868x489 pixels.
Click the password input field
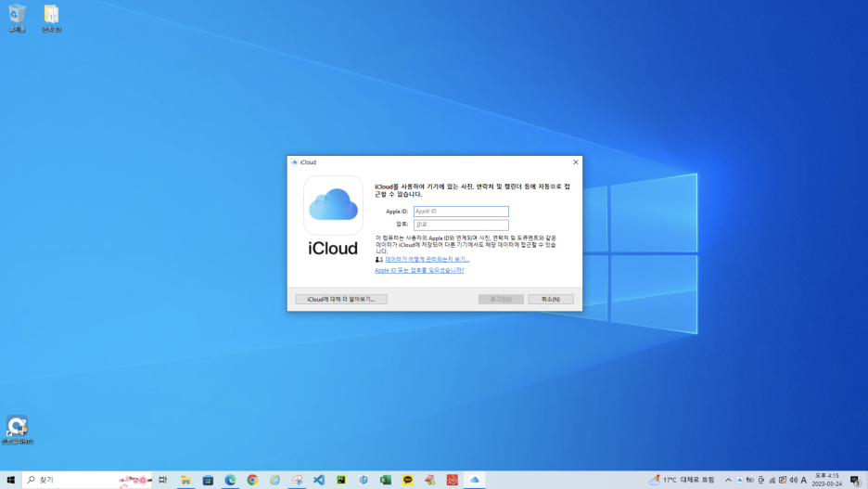[461, 225]
